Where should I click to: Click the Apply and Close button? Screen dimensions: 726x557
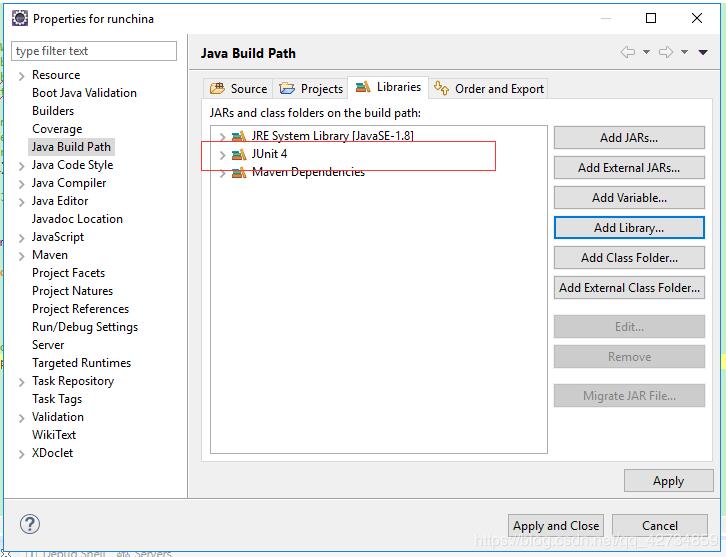556,526
